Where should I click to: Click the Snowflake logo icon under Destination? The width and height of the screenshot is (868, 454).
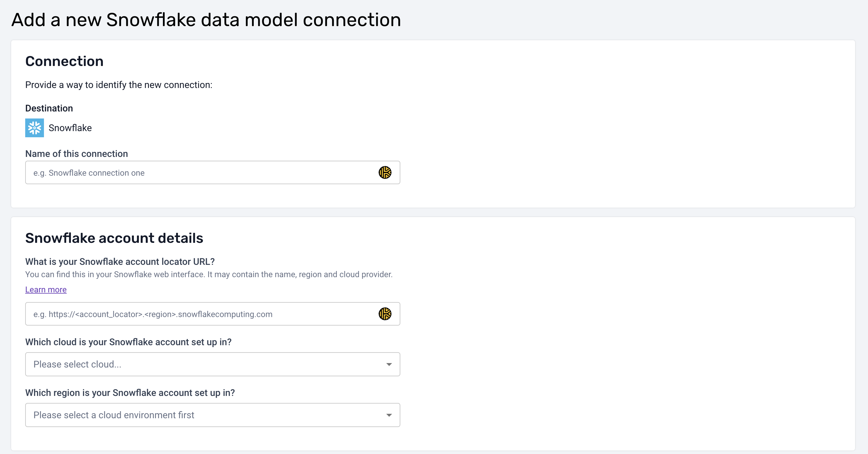click(x=34, y=128)
